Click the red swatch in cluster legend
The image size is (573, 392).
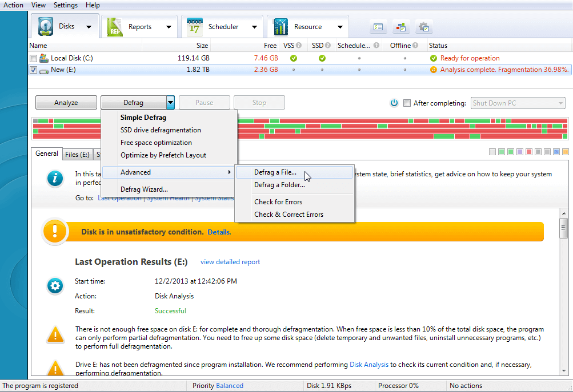pyautogui.click(x=529, y=152)
